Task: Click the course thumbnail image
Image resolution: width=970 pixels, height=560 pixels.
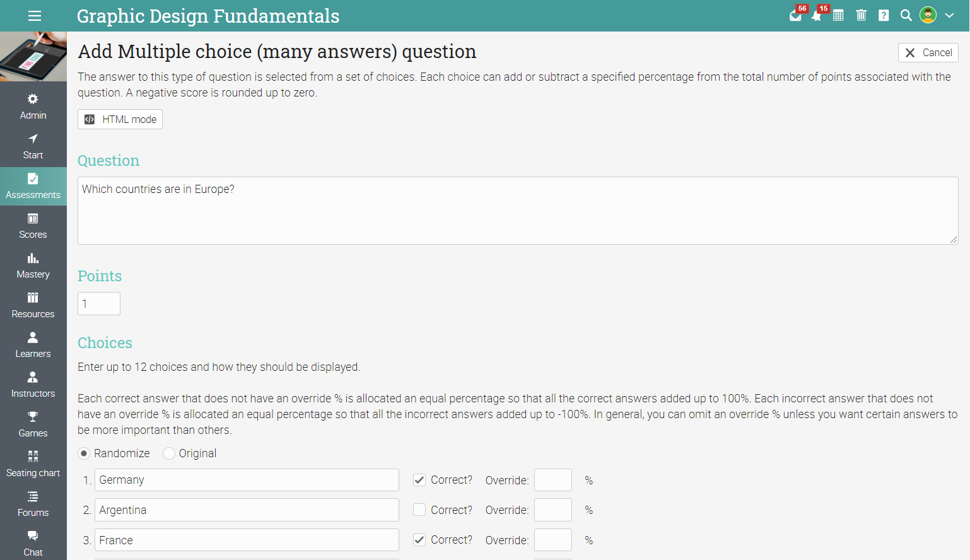Action: coord(33,56)
